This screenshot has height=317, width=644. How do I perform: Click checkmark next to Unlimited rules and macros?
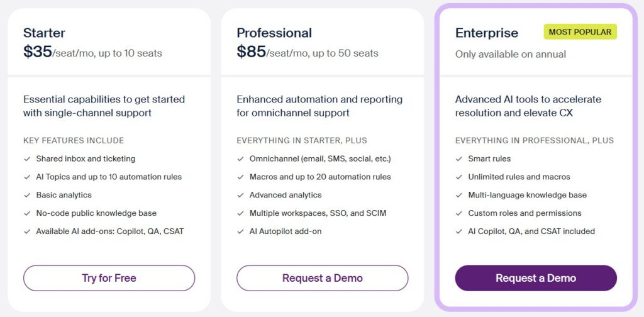tap(459, 177)
